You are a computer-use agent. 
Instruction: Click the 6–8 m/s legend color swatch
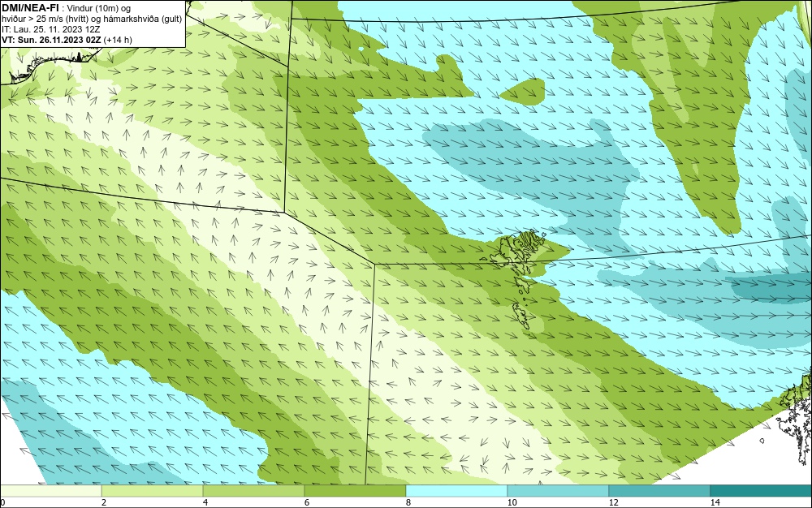click(x=356, y=491)
